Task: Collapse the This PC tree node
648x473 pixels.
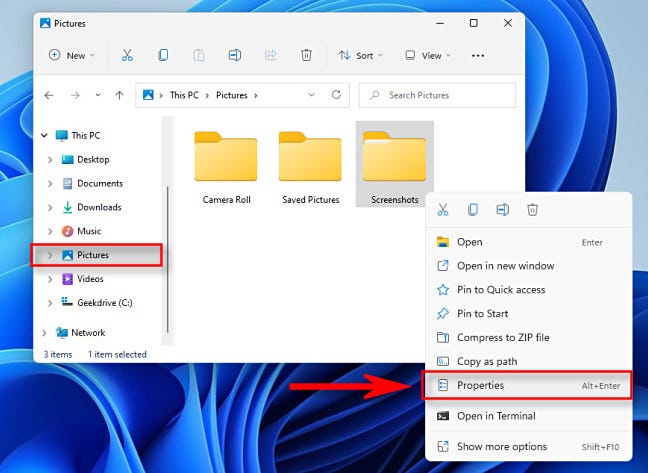Action: [44, 135]
